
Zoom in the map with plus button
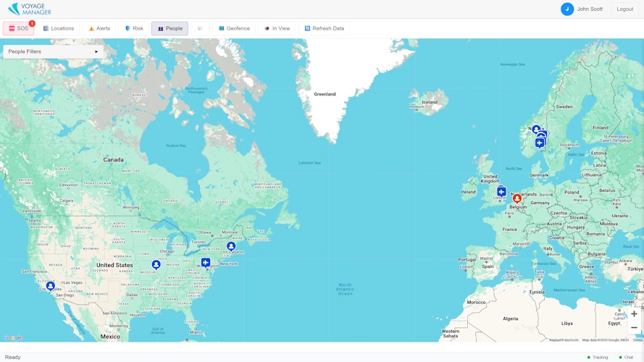634,313
